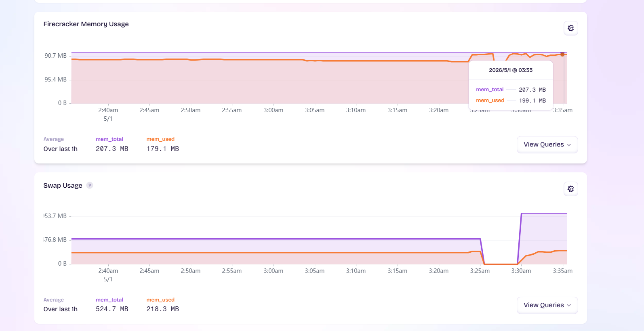644x331 pixels.
Task: Click the 3:00am tick on Firecracker Memory chart
Action: [x=274, y=110]
